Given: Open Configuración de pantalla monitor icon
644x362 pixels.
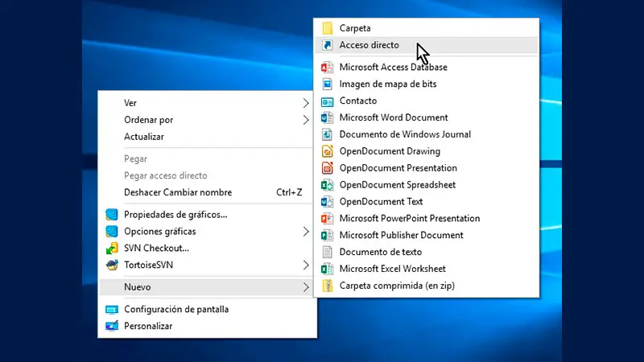Looking at the screenshot, I should click(x=112, y=310).
